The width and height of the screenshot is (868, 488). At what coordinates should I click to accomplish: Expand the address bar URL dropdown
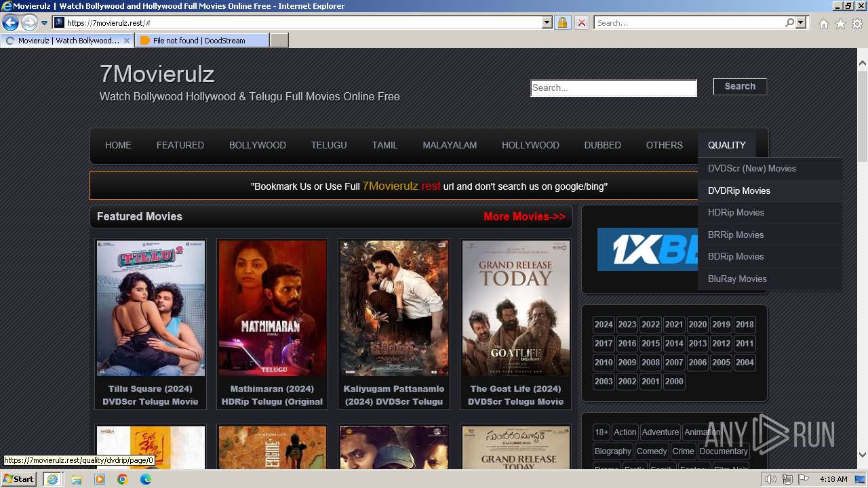(547, 22)
